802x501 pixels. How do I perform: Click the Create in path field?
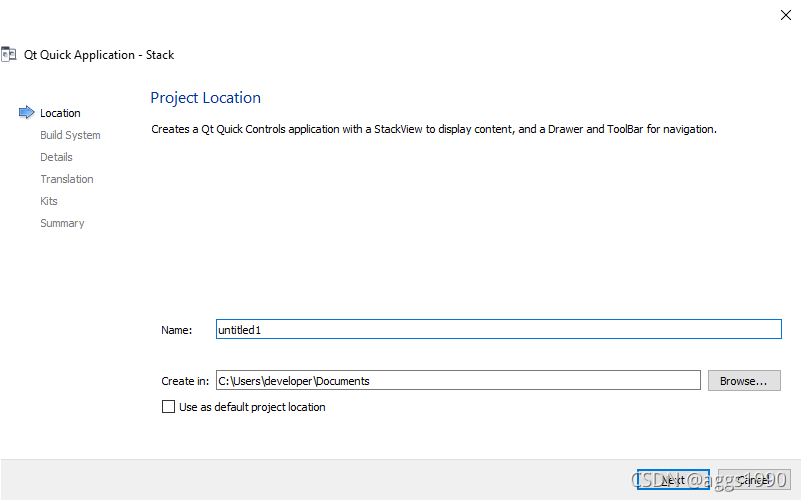(x=458, y=380)
